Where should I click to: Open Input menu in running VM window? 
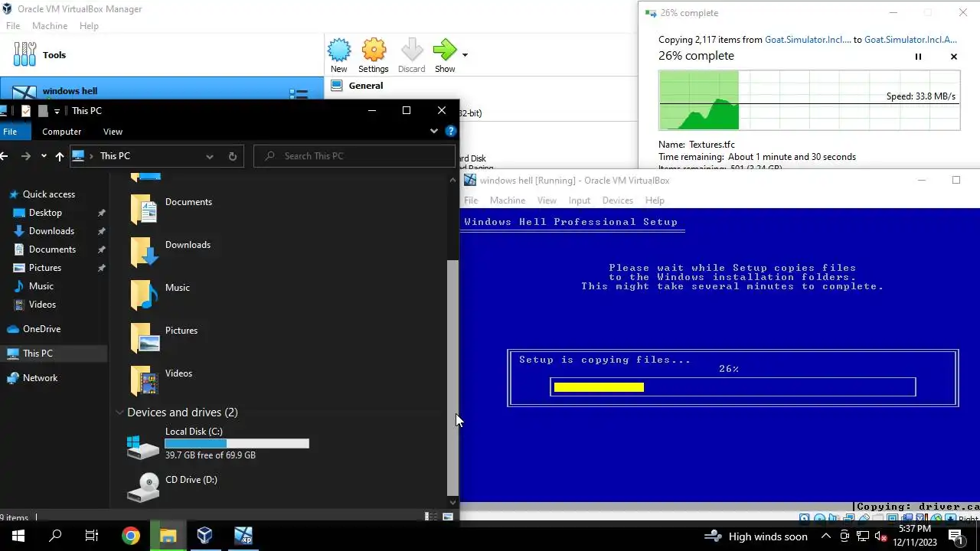579,201
